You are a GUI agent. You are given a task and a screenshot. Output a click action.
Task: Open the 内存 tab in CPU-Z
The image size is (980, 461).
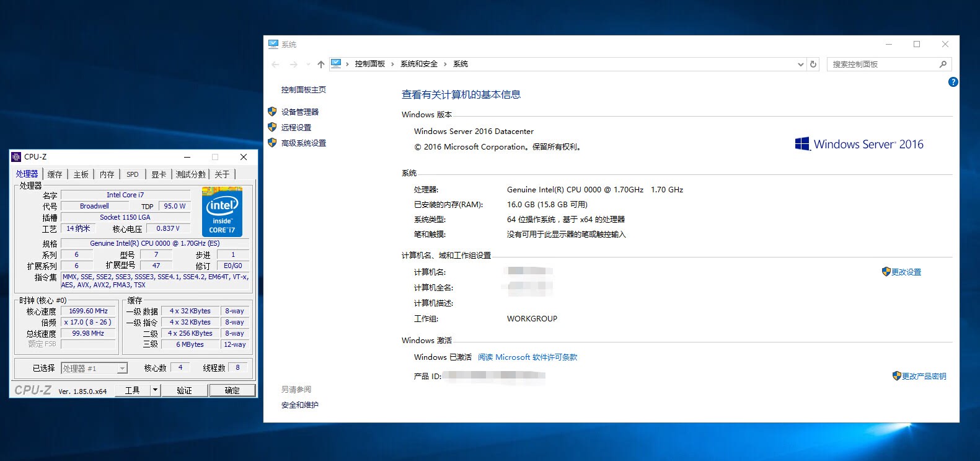click(107, 174)
